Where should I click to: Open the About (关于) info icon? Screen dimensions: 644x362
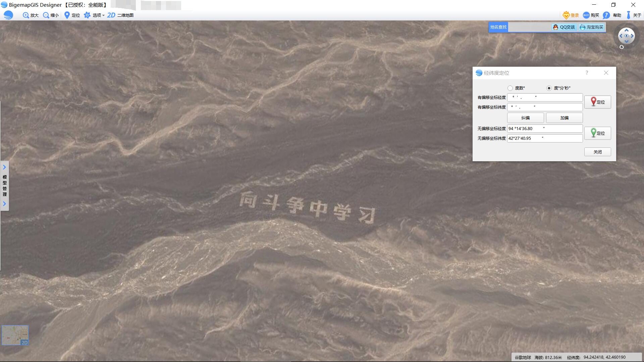(629, 15)
